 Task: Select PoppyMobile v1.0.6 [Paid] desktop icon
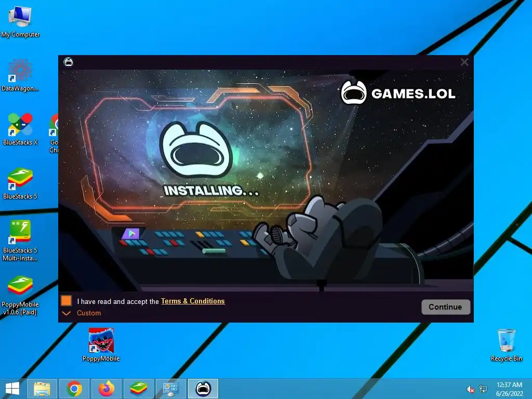pyautogui.click(x=20, y=295)
